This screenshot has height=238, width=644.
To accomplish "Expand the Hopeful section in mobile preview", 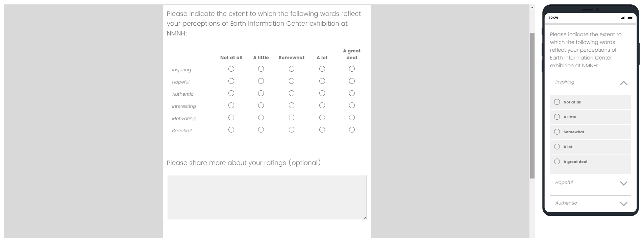I will click(623, 183).
